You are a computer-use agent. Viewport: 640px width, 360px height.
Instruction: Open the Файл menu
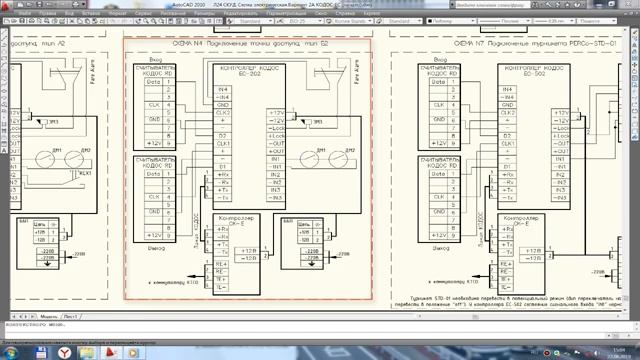pyautogui.click(x=24, y=13)
